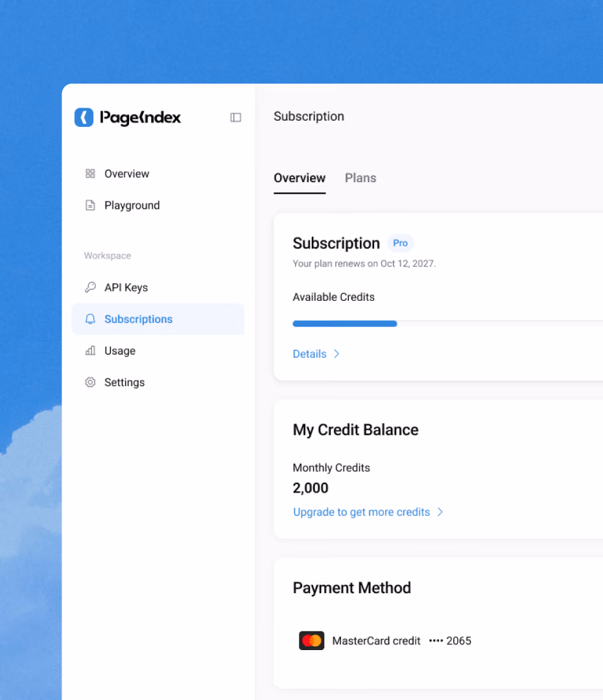603x700 pixels.
Task: Click Upgrade to get more credits
Action: click(x=362, y=512)
